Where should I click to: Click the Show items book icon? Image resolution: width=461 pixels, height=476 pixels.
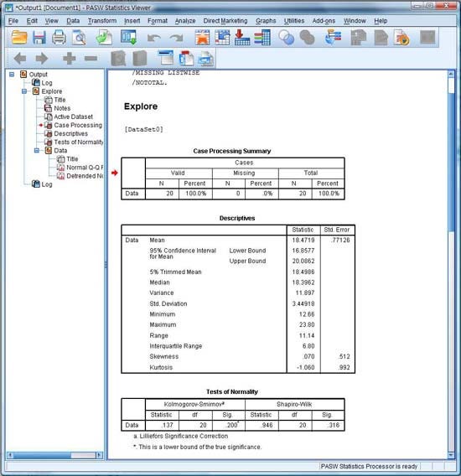click(118, 59)
